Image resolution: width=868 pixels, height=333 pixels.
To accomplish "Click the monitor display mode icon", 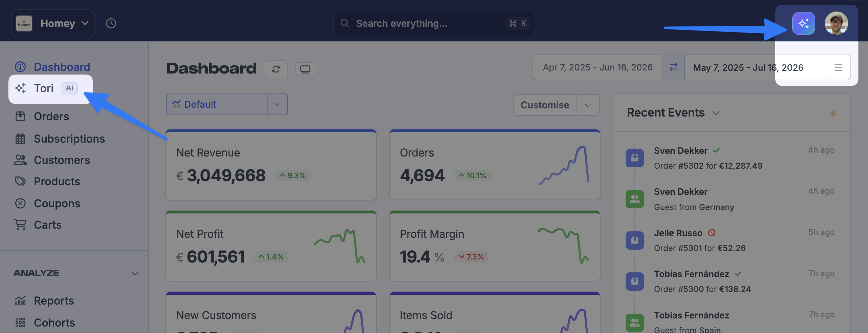I will click(306, 69).
